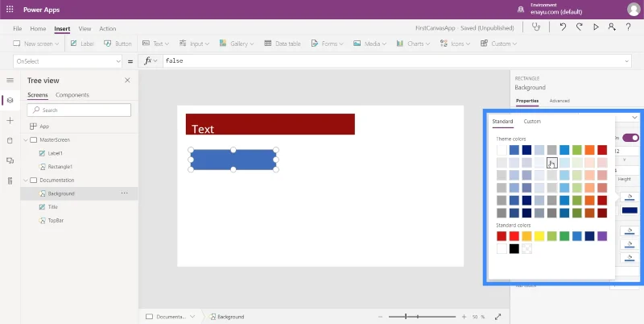Preview the app with Play icon
The height and width of the screenshot is (324, 644).
(x=596, y=27)
